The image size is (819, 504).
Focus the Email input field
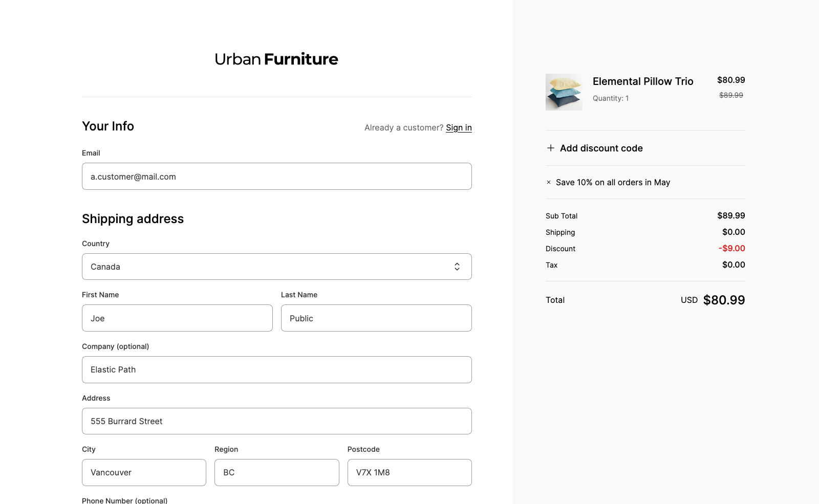pyautogui.click(x=276, y=177)
